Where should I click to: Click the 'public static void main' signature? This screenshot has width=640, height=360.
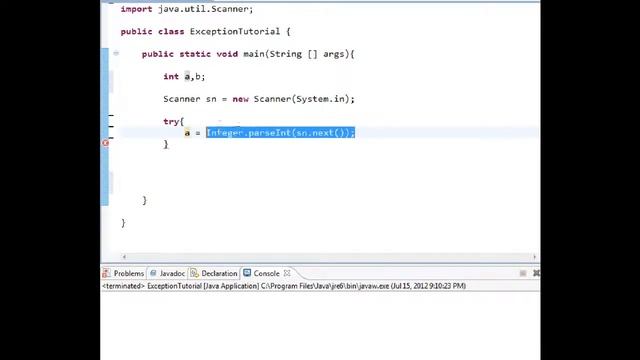coord(248,54)
